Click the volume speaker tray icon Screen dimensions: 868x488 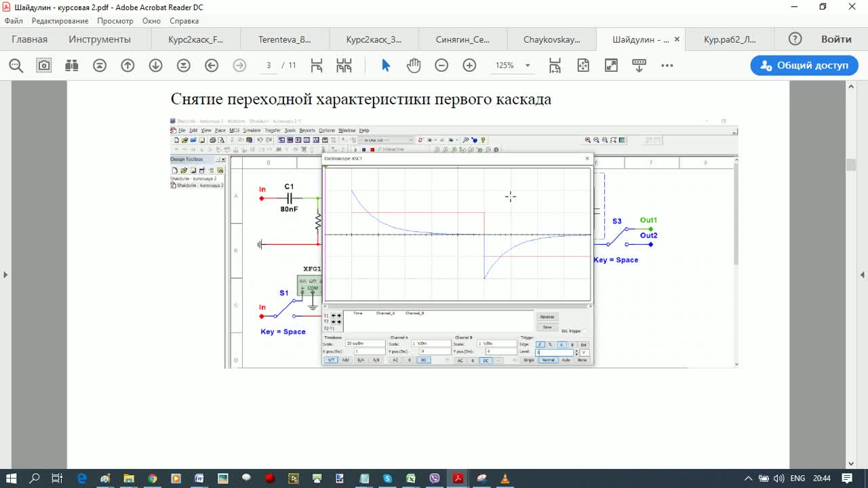(x=778, y=479)
